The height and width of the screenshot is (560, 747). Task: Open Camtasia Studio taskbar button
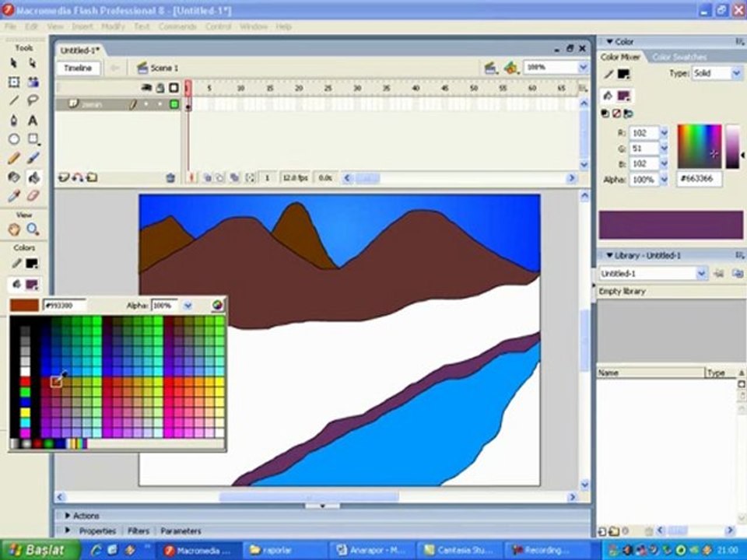coord(460,551)
